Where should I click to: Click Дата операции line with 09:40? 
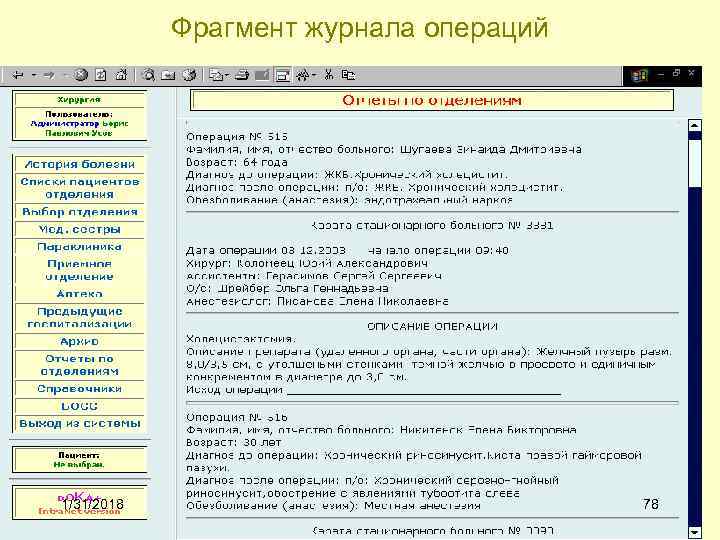coord(348,251)
